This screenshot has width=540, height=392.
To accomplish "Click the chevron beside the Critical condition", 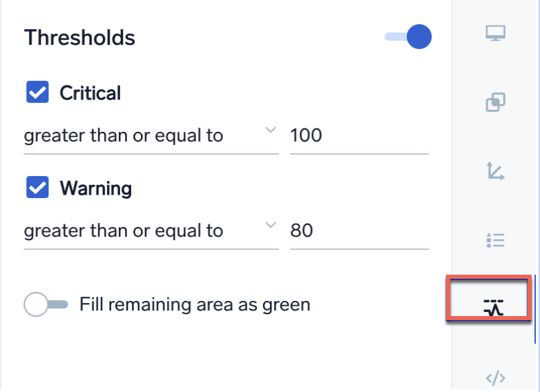I will 271,130.
